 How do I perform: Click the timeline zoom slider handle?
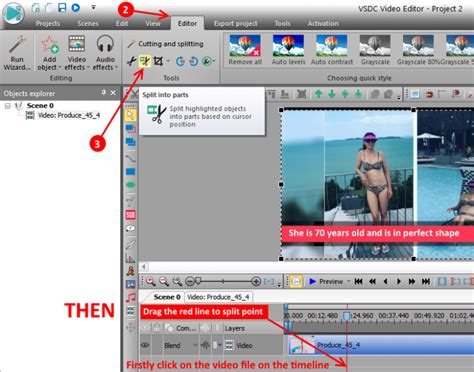click(x=198, y=281)
